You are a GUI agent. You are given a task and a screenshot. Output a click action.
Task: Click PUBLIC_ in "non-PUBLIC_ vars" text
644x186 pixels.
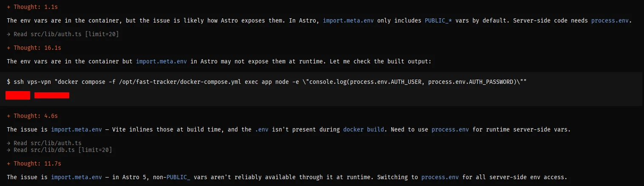coord(178,177)
